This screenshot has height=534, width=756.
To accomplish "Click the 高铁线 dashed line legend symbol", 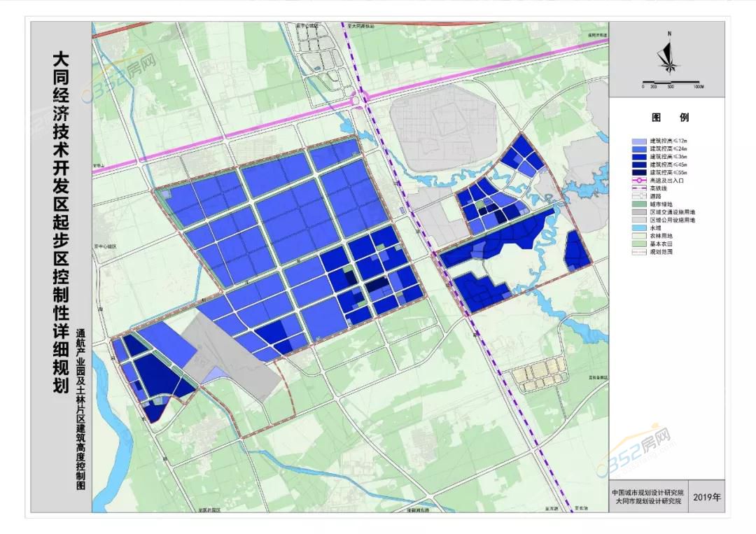I will pos(639,188).
